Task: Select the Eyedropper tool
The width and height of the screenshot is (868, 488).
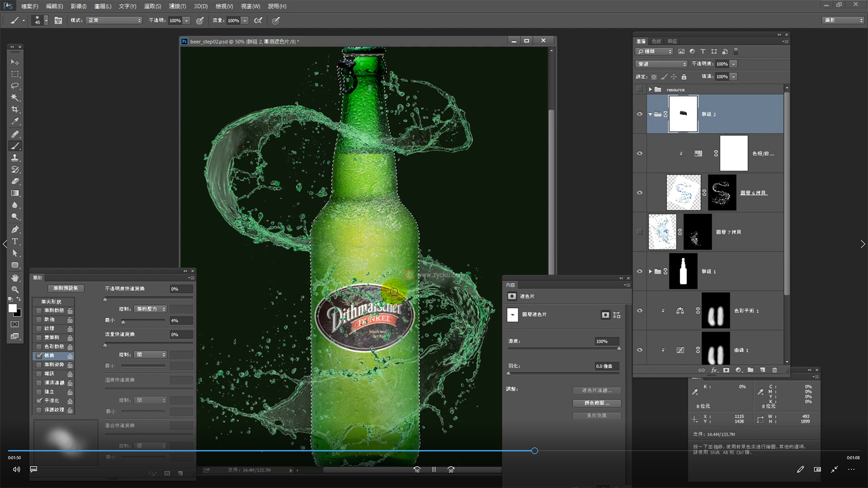Action: click(x=15, y=121)
